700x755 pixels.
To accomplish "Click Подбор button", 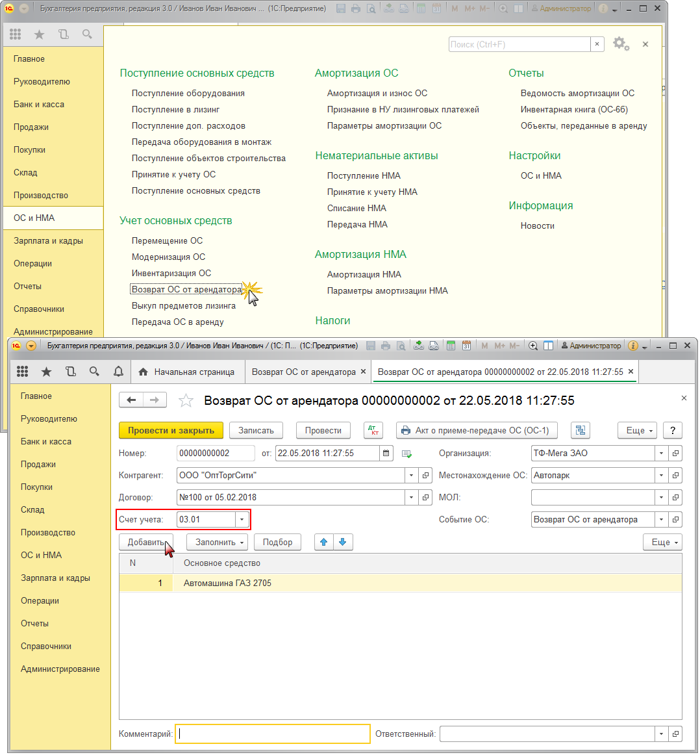I will [277, 542].
